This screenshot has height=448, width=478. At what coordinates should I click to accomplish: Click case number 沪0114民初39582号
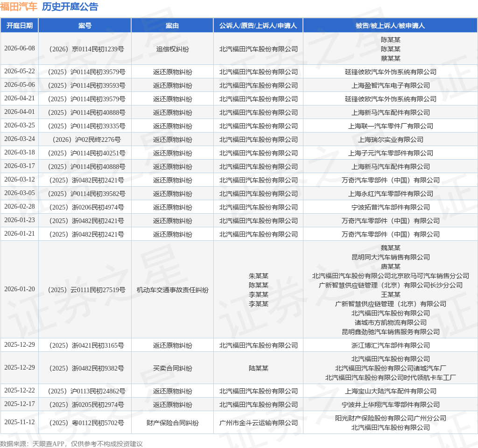click(x=86, y=194)
